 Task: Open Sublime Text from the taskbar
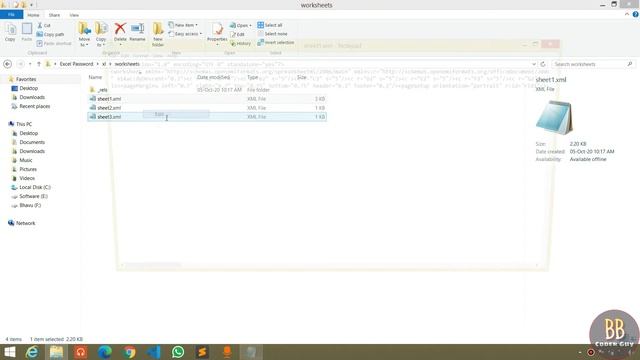(x=202, y=352)
